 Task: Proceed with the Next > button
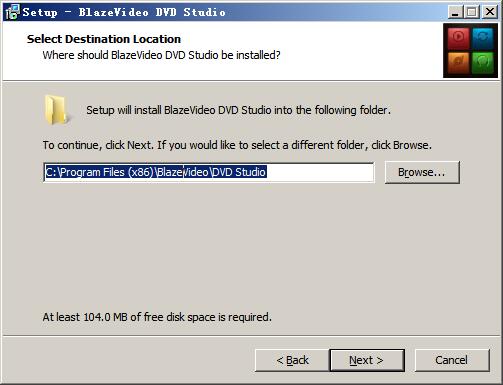tap(367, 360)
